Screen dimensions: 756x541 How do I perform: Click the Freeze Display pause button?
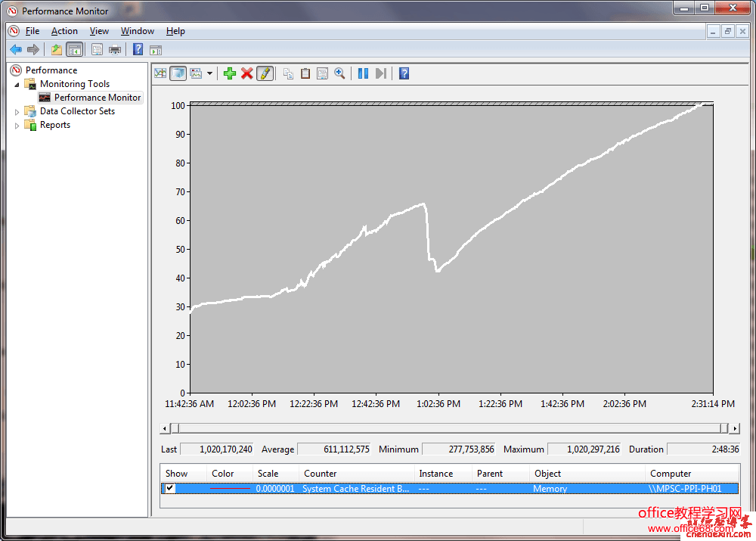(363, 73)
